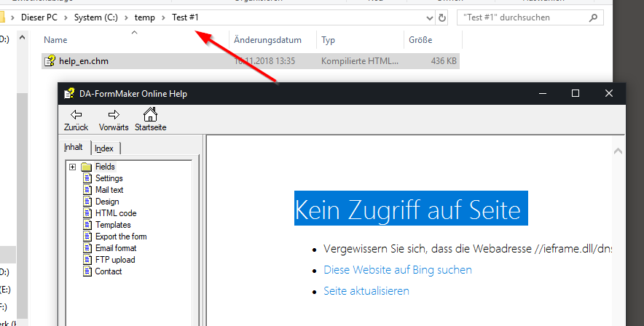Expand the chevron after System (C:)

tap(126, 17)
